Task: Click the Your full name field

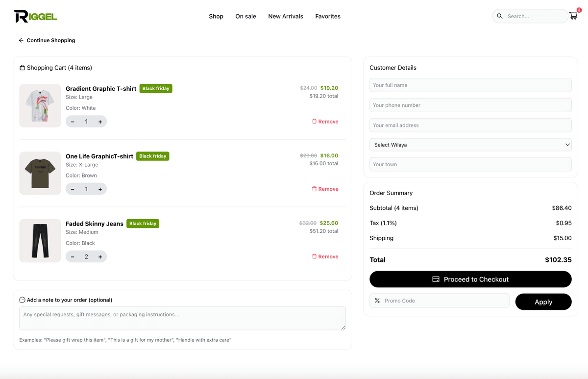Action: pyautogui.click(x=470, y=85)
